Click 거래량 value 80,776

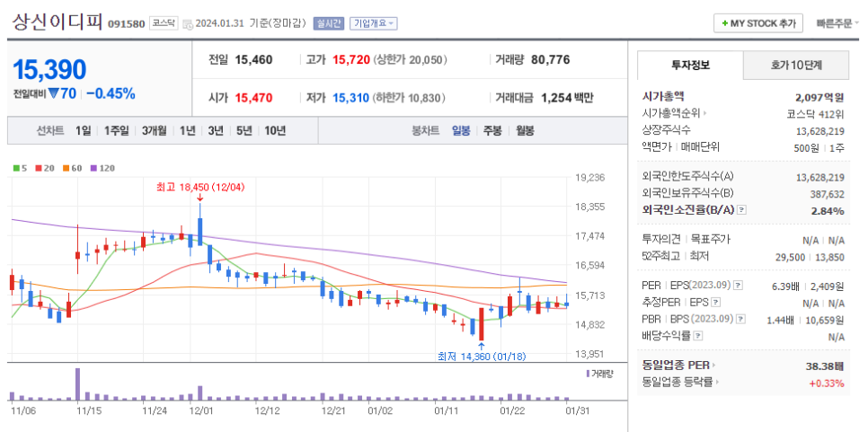coord(550,60)
